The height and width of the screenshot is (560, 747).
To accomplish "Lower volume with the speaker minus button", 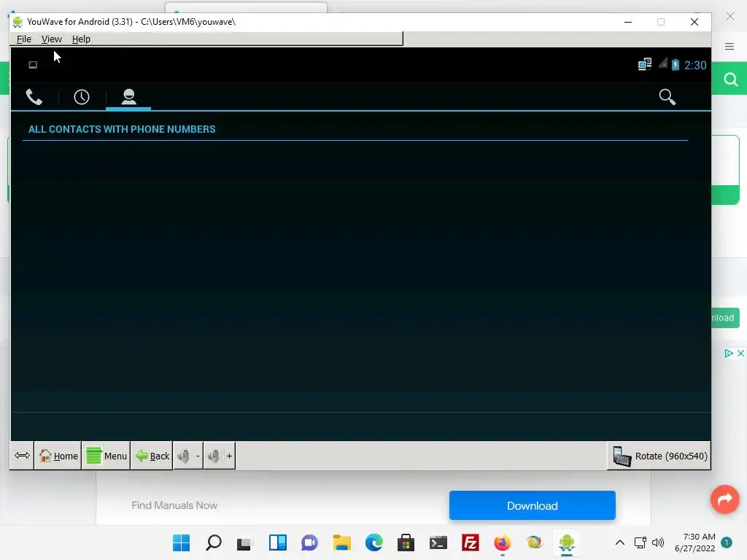I will [188, 456].
